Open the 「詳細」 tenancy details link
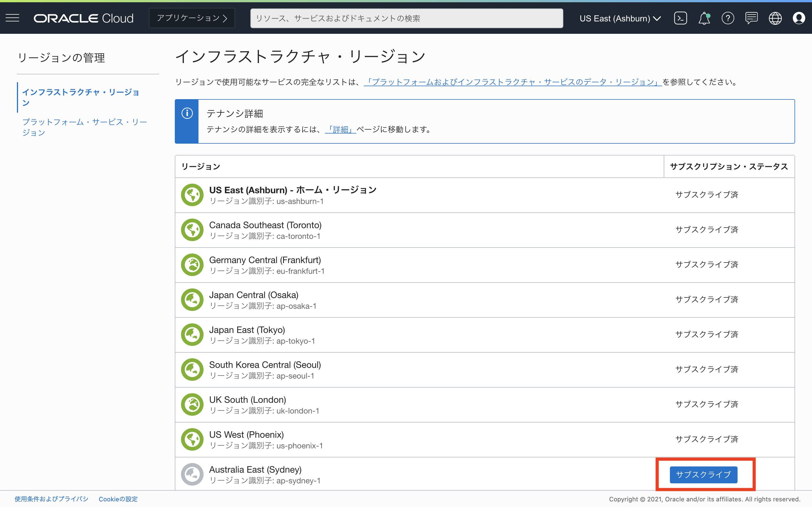 [x=340, y=130]
